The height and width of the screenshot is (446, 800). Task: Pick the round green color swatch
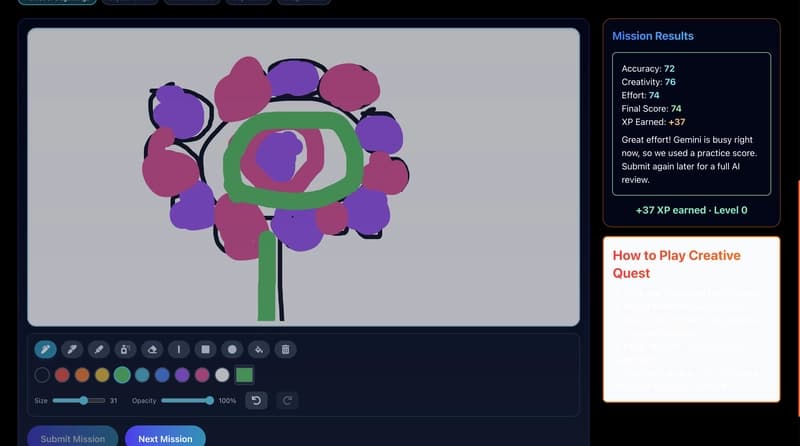122,375
